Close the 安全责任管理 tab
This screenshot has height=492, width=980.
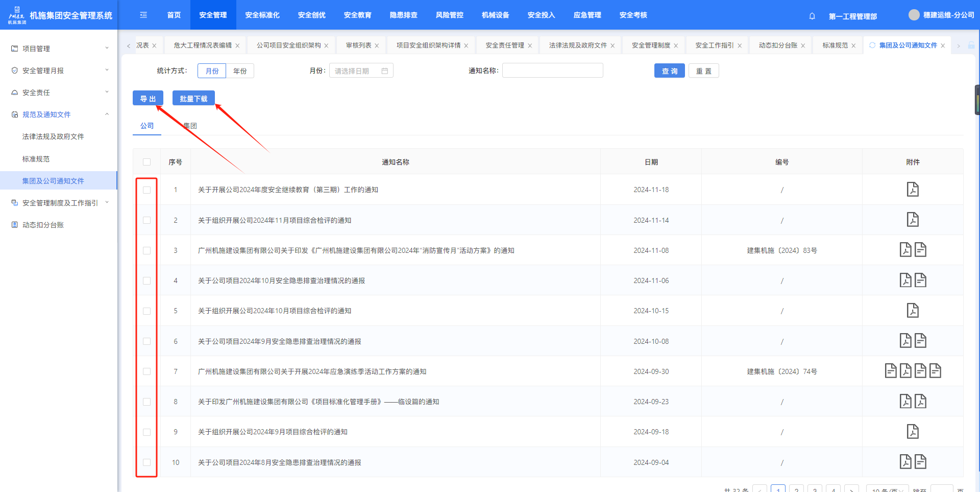pyautogui.click(x=530, y=46)
